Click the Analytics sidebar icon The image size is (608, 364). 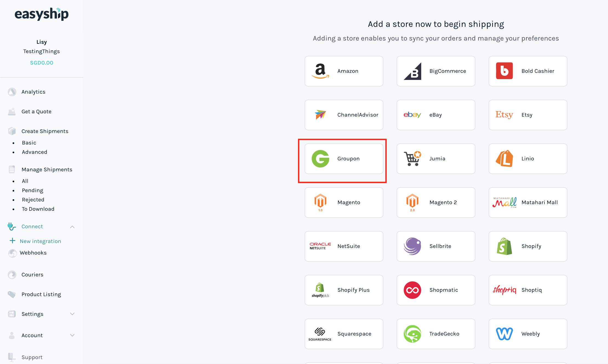[12, 92]
